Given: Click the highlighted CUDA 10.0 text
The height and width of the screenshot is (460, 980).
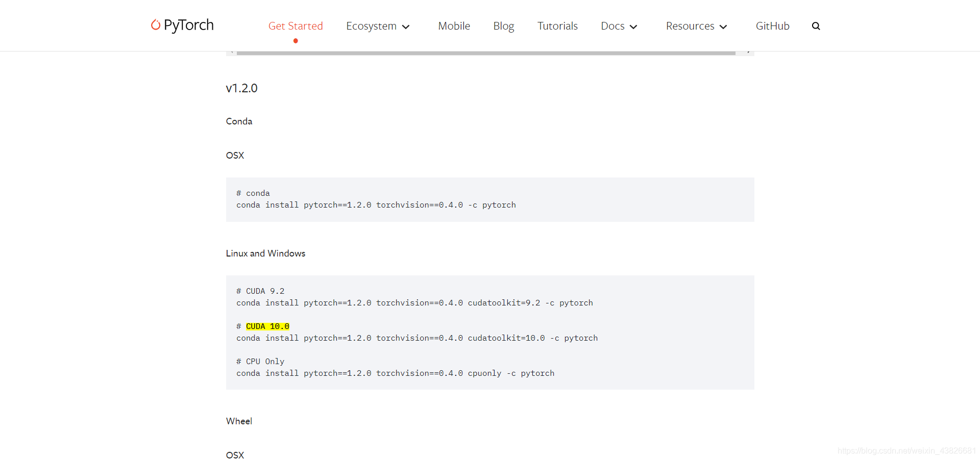Looking at the screenshot, I should click(x=267, y=326).
